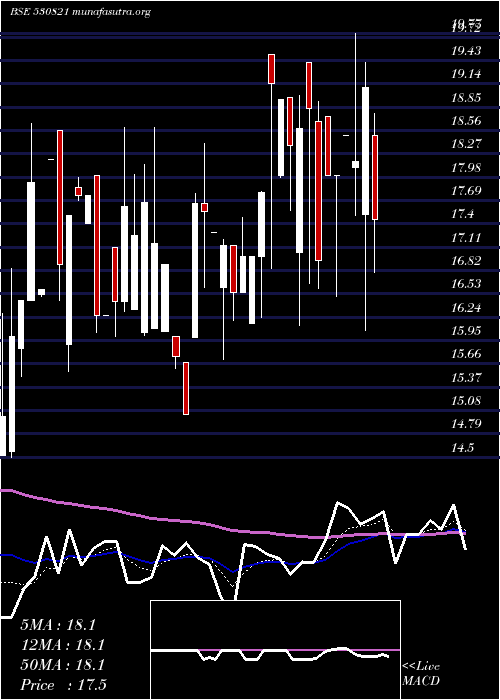The height and width of the screenshot is (700, 500).
Task: Click the '<<Live MACD' label
Action: pyautogui.click(x=421, y=674)
